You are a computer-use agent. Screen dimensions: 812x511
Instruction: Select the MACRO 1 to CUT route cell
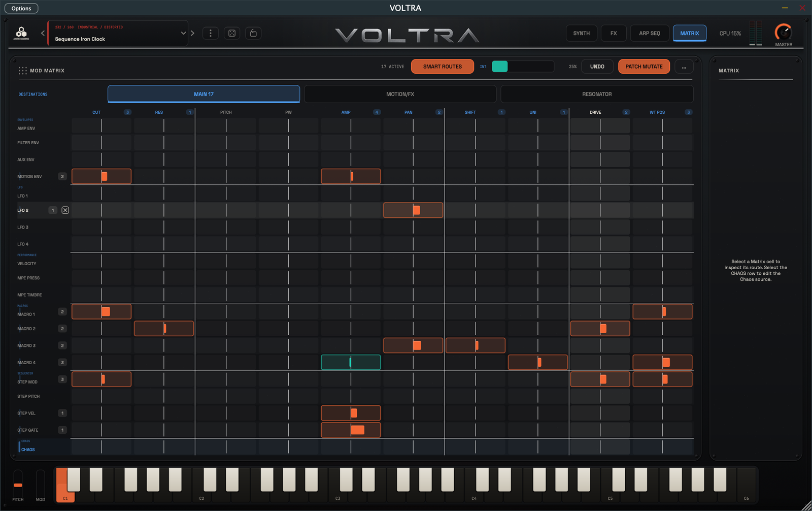click(101, 311)
